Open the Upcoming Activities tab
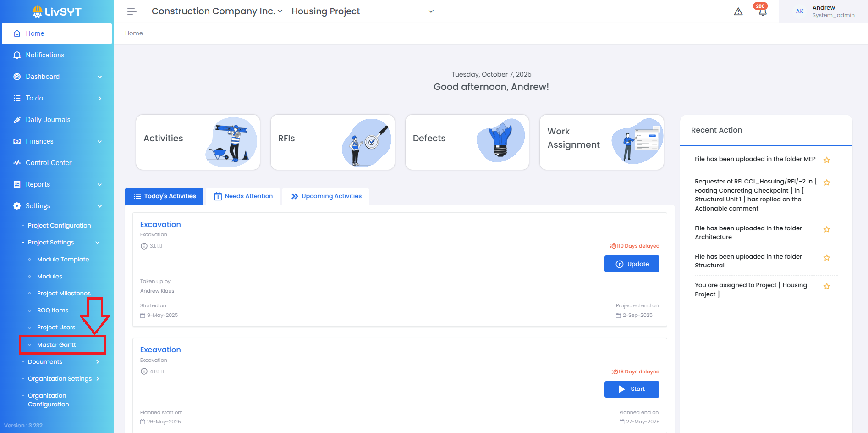The height and width of the screenshot is (433, 868). tap(326, 196)
